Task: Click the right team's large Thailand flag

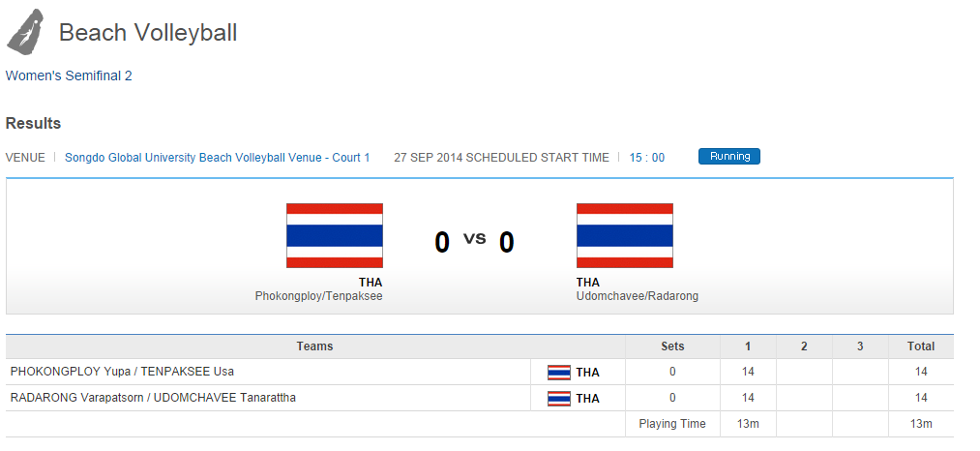Action: point(624,235)
